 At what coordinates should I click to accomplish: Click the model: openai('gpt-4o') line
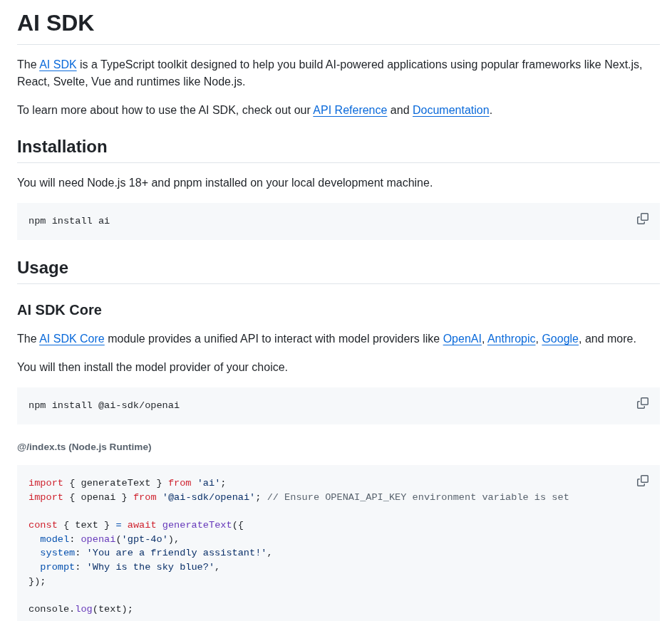point(109,539)
